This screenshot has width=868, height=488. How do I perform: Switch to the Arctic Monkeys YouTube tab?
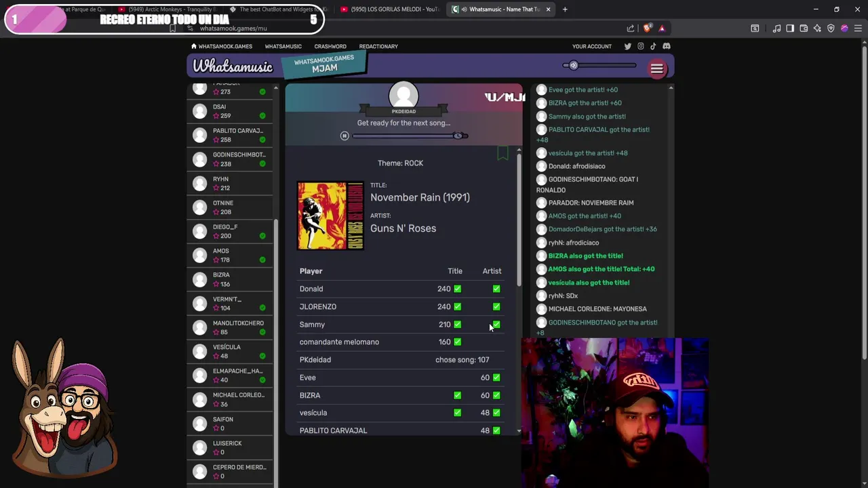pos(167,9)
